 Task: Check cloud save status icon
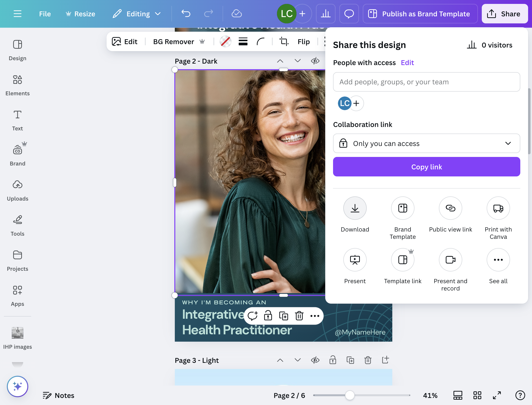236,14
